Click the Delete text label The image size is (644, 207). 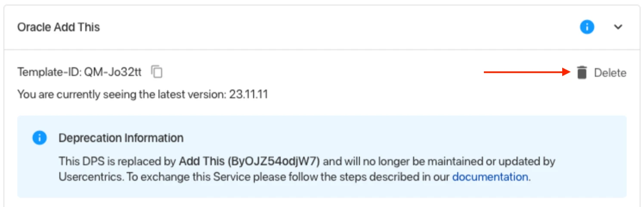coord(610,73)
